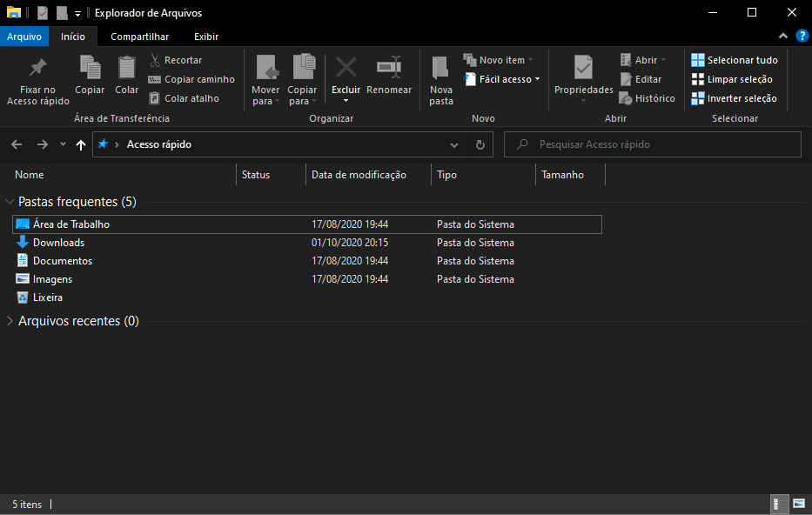Choose Colar atalho option

[x=184, y=98]
